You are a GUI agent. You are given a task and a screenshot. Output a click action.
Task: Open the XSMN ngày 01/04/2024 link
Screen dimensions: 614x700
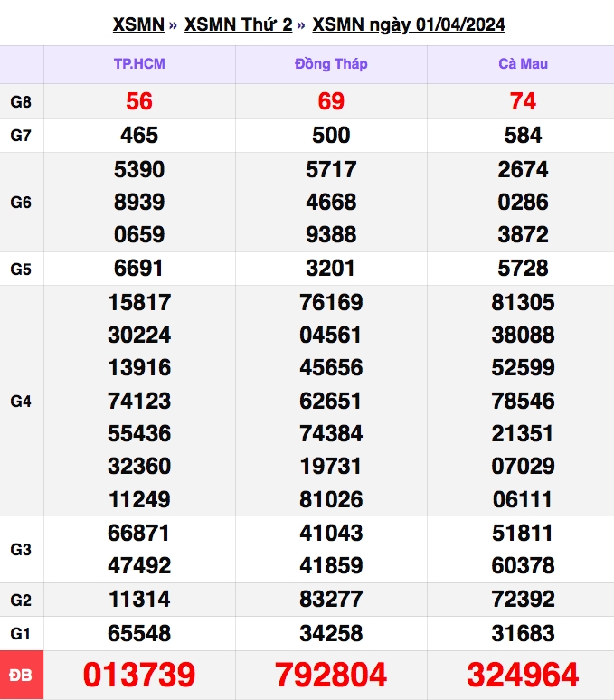409,24
